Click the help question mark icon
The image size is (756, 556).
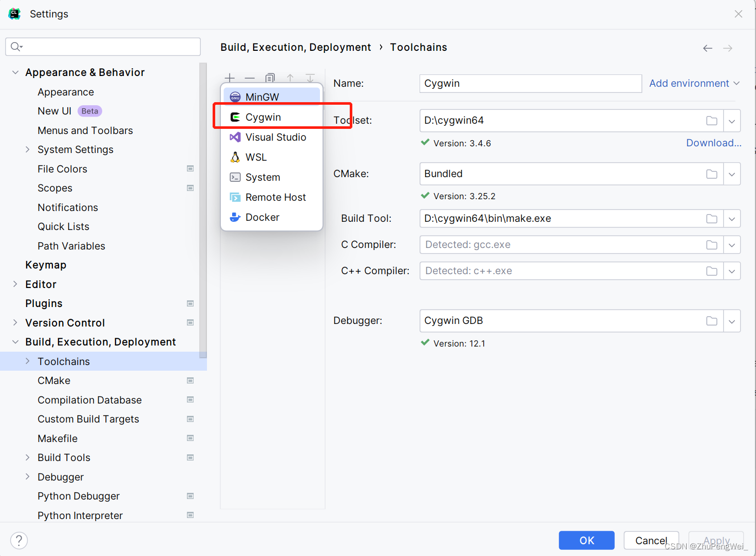(19, 540)
